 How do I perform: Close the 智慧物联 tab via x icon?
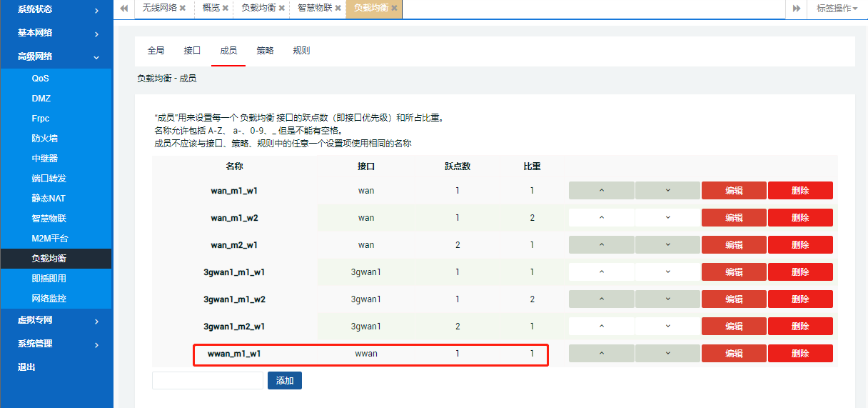click(338, 9)
